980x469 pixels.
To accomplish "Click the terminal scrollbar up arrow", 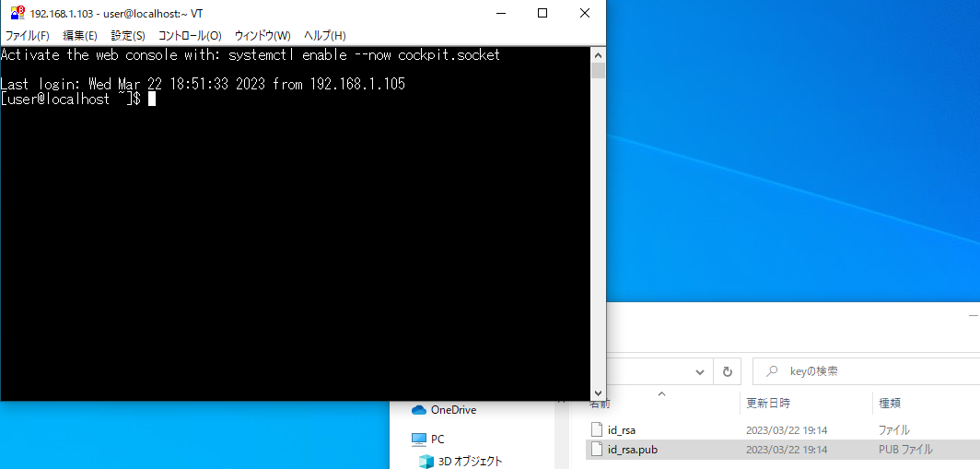I will tap(598, 54).
